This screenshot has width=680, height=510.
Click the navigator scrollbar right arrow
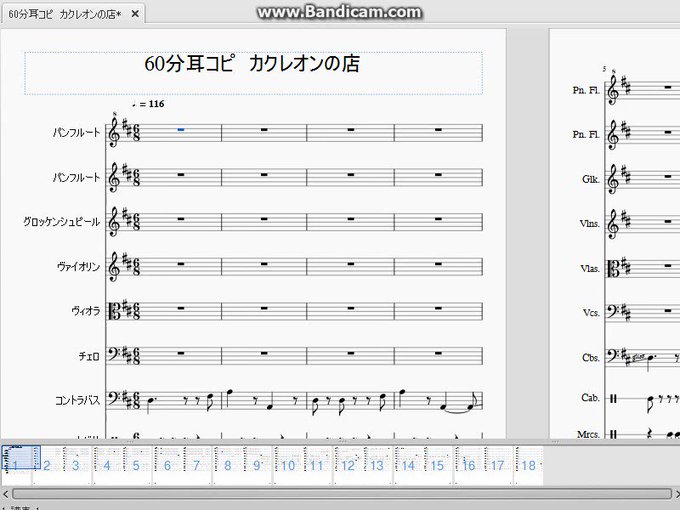[677, 494]
